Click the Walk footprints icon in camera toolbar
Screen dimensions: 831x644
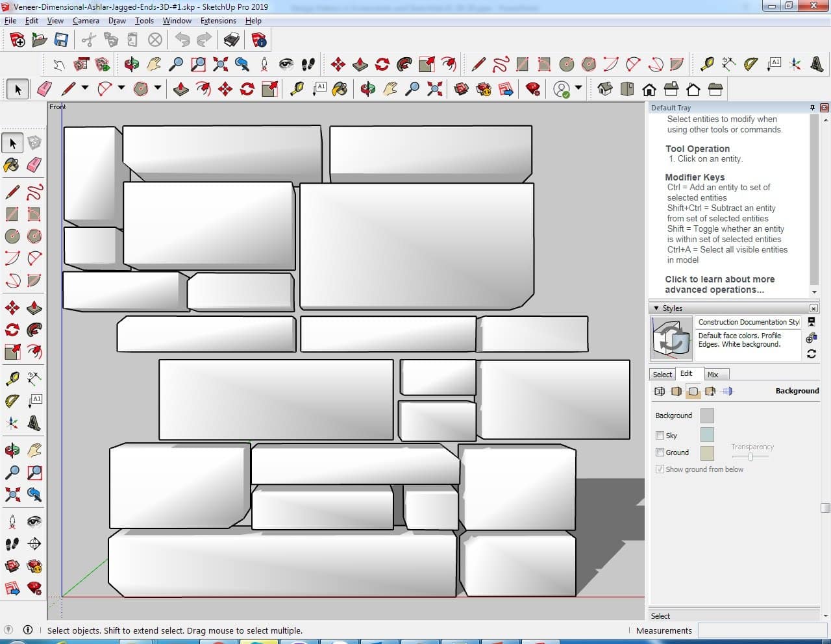tap(308, 64)
